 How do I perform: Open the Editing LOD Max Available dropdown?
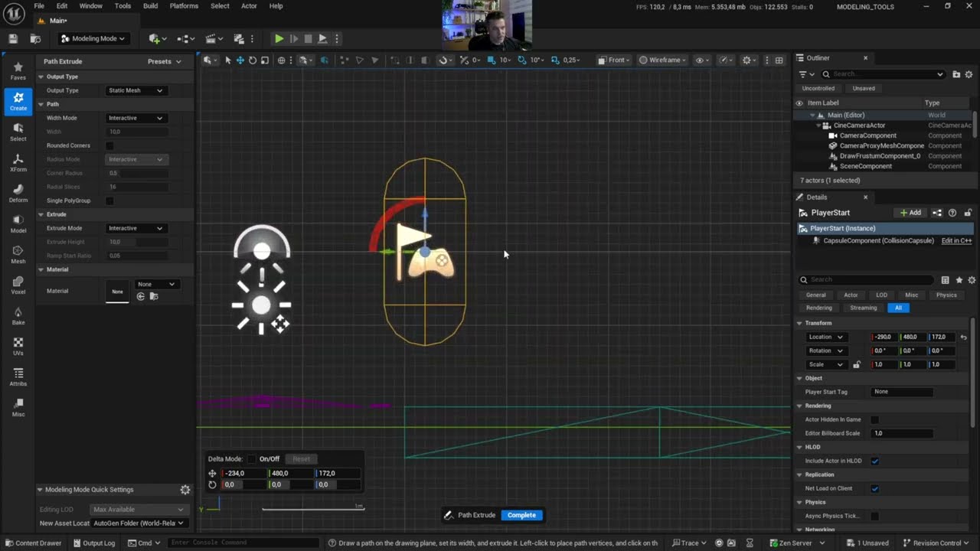pos(138,510)
